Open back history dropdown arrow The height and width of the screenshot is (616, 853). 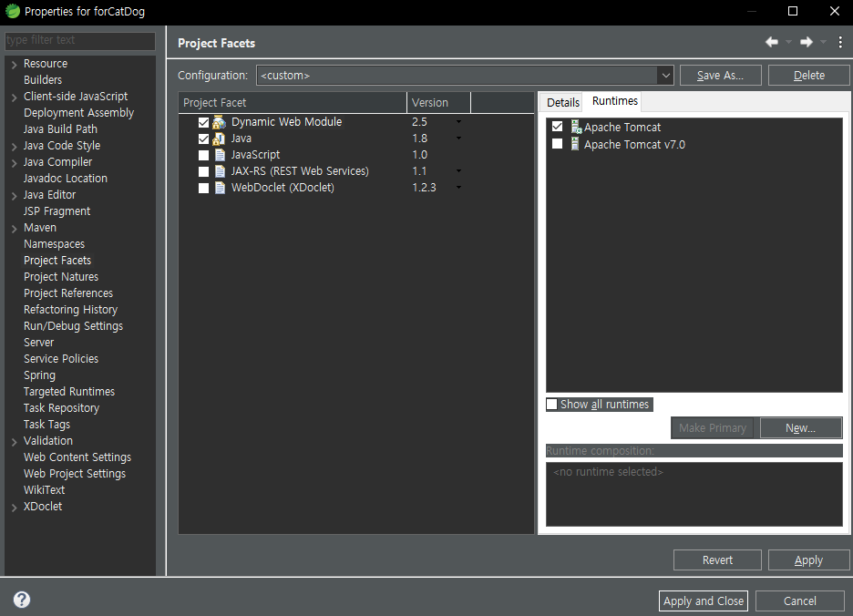pyautogui.click(x=788, y=42)
